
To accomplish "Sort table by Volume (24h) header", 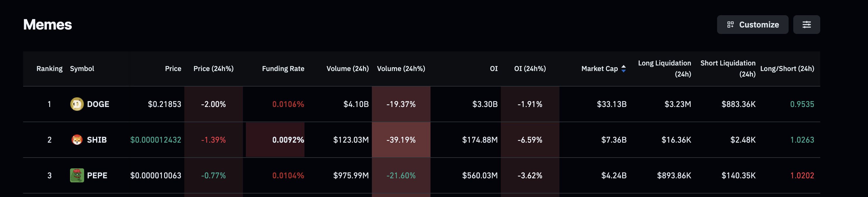I will pyautogui.click(x=347, y=69).
